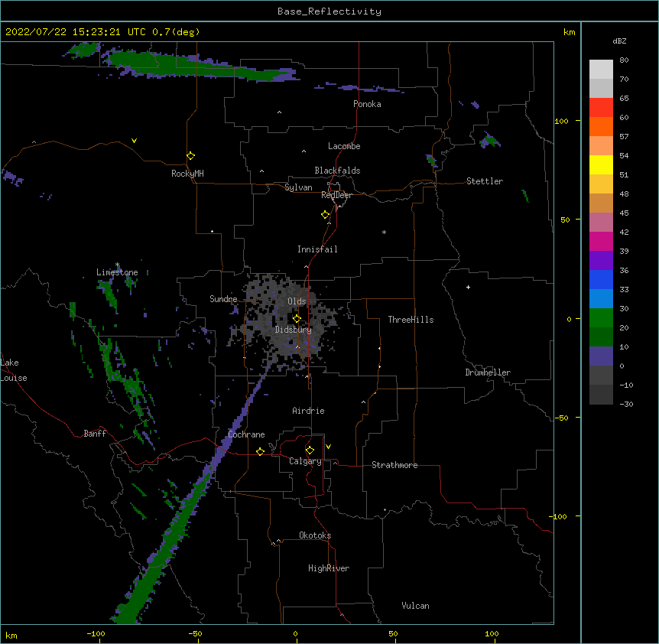Click the km unit label at bottom left
Screen dimensions: 659x644
pos(11,635)
